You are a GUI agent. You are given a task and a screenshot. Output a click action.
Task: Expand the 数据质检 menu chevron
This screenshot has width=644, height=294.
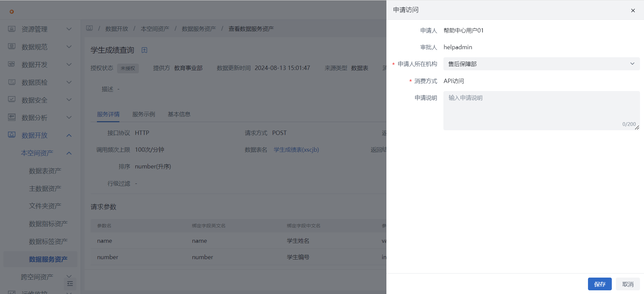coord(69,82)
